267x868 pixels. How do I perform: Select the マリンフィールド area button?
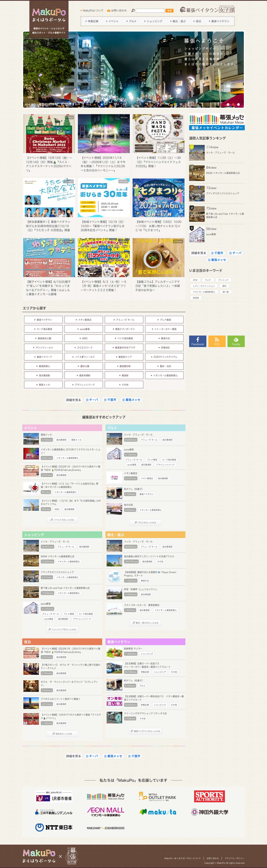pyautogui.click(x=43, y=347)
